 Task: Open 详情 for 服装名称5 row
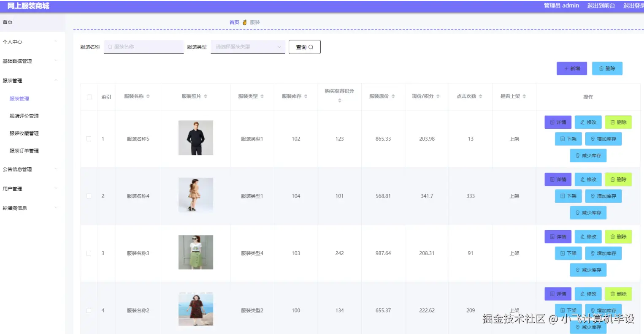tap(558, 122)
